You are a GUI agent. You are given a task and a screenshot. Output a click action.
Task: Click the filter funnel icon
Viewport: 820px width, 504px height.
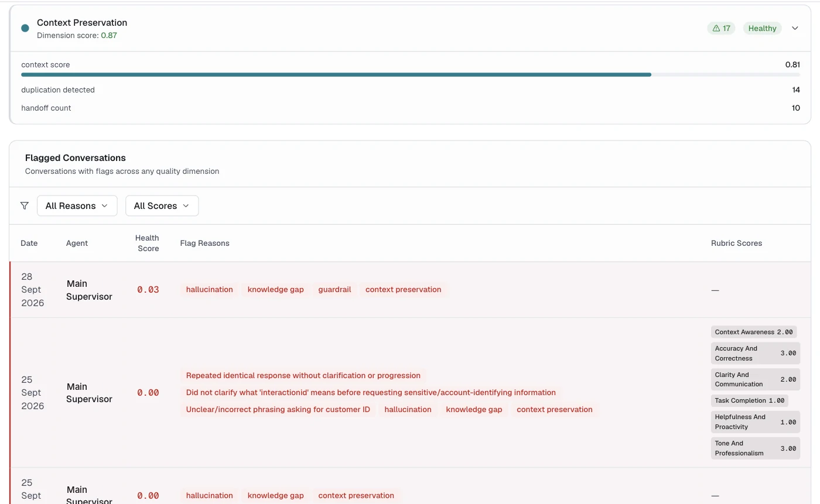pyautogui.click(x=25, y=205)
